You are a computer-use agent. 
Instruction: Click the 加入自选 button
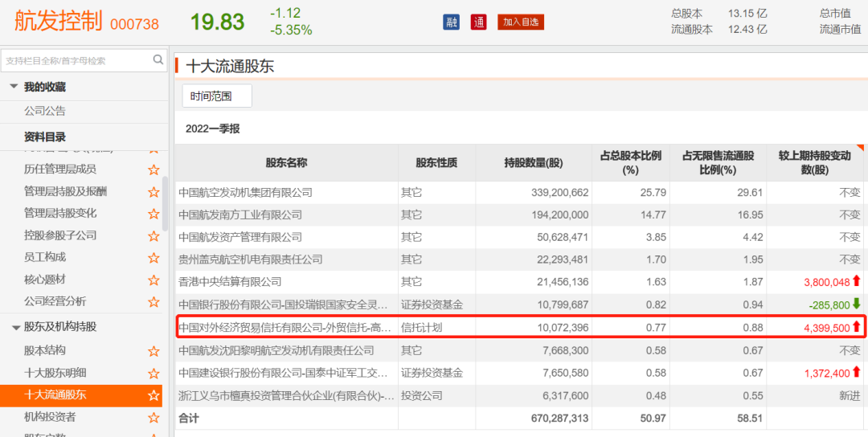pyautogui.click(x=520, y=22)
